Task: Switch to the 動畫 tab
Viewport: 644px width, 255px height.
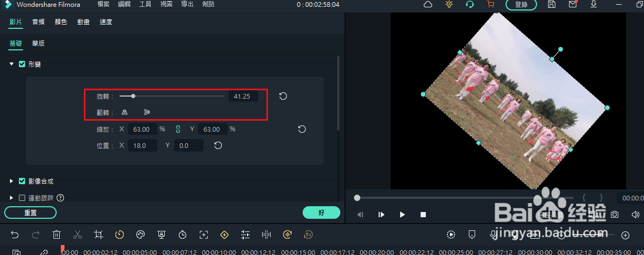Action: tap(83, 22)
